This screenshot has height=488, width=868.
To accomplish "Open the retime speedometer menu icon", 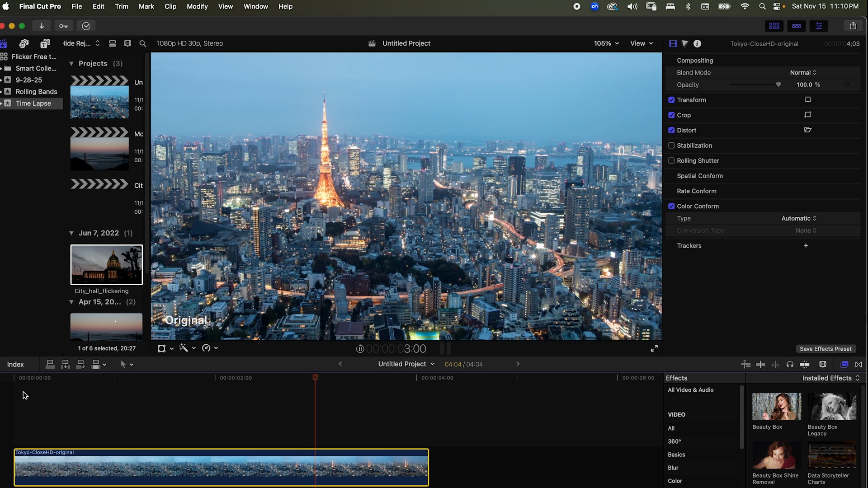I will coord(207,348).
